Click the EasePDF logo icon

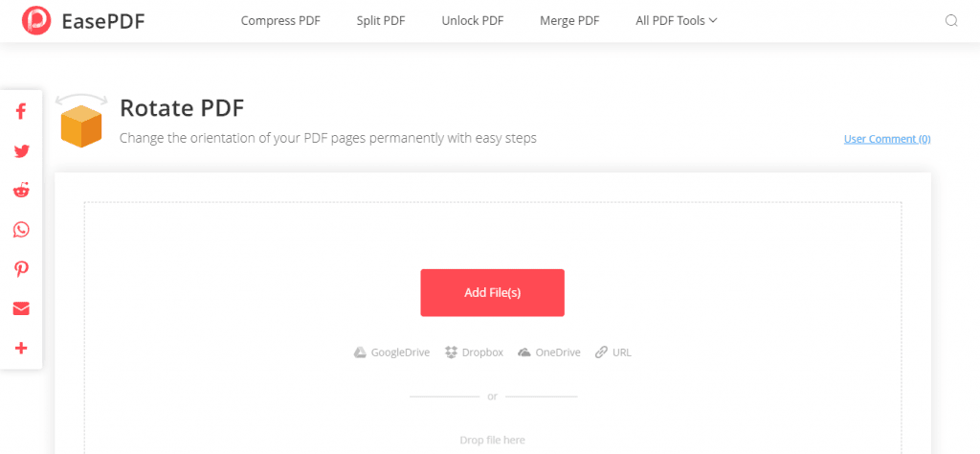[x=37, y=21]
